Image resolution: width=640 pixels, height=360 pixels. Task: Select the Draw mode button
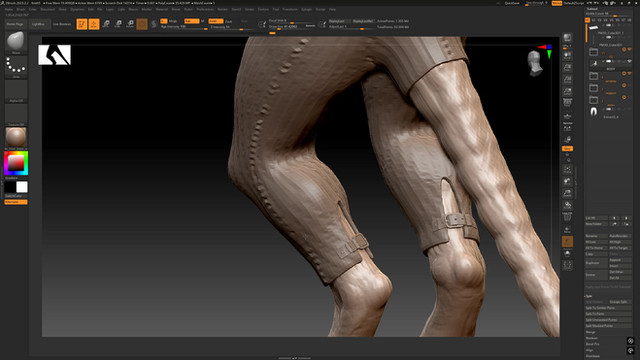coord(94,24)
